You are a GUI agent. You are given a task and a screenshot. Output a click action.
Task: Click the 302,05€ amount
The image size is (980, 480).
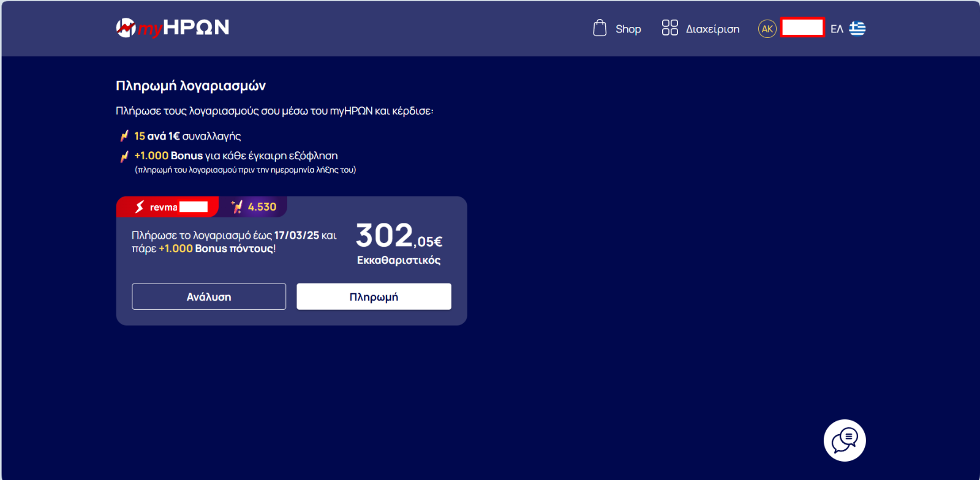[399, 236]
